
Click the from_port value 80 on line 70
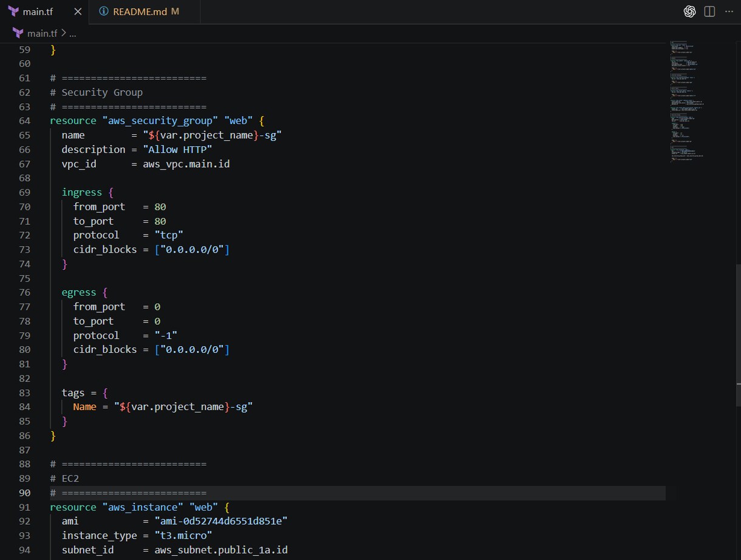click(x=160, y=207)
